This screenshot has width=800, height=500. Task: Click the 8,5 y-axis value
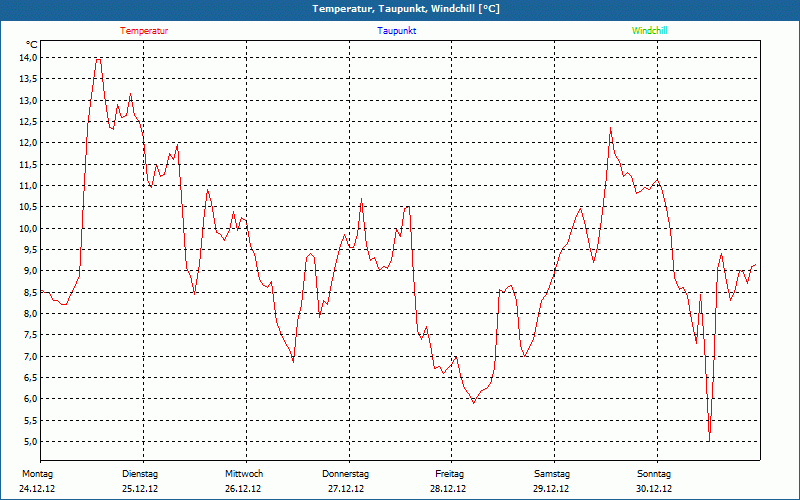31,292
